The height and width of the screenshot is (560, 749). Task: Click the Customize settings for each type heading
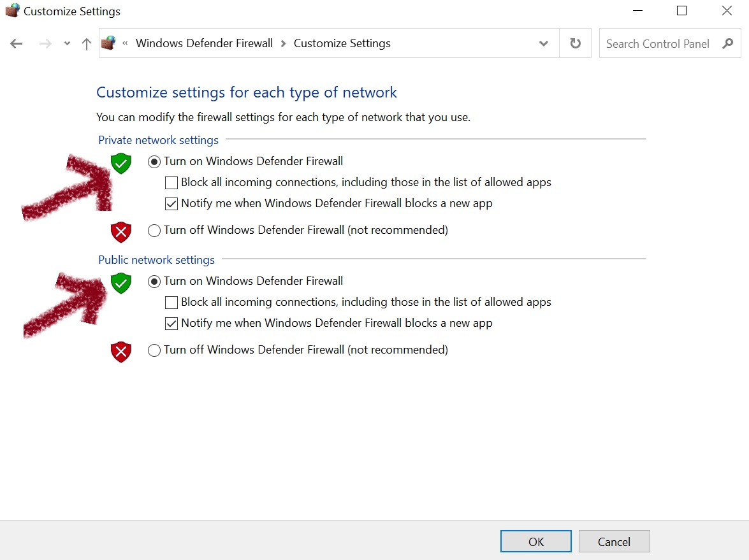[x=247, y=92]
